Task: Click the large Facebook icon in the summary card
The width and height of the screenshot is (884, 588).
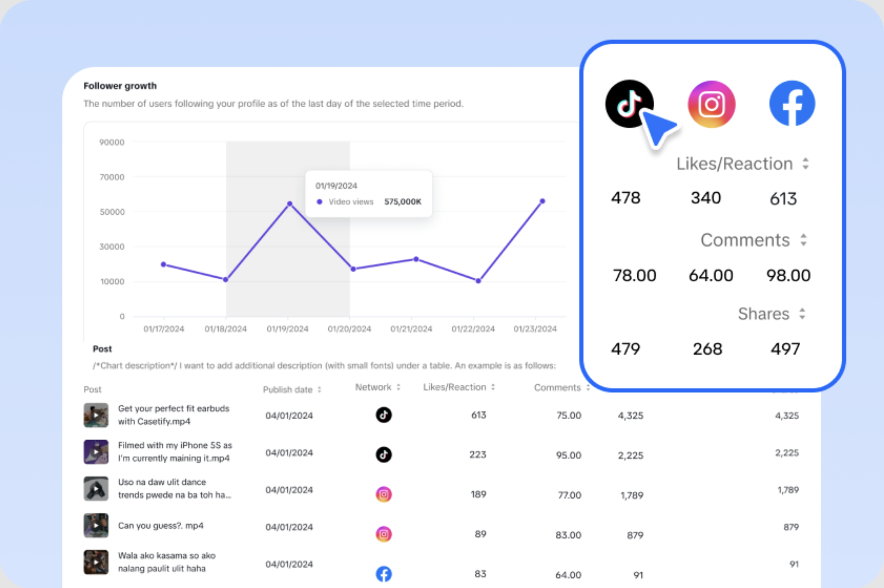Action: pyautogui.click(x=792, y=104)
